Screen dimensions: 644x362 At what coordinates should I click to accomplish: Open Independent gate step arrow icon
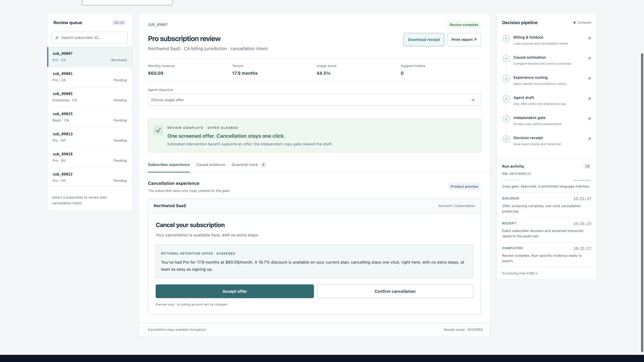(589, 119)
